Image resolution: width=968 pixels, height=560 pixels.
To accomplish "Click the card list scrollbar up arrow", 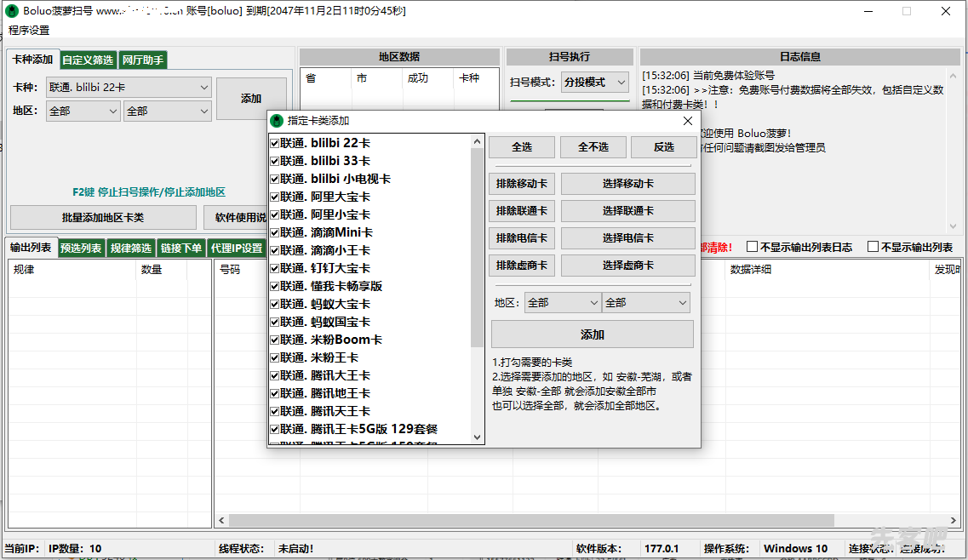I will coord(477,141).
